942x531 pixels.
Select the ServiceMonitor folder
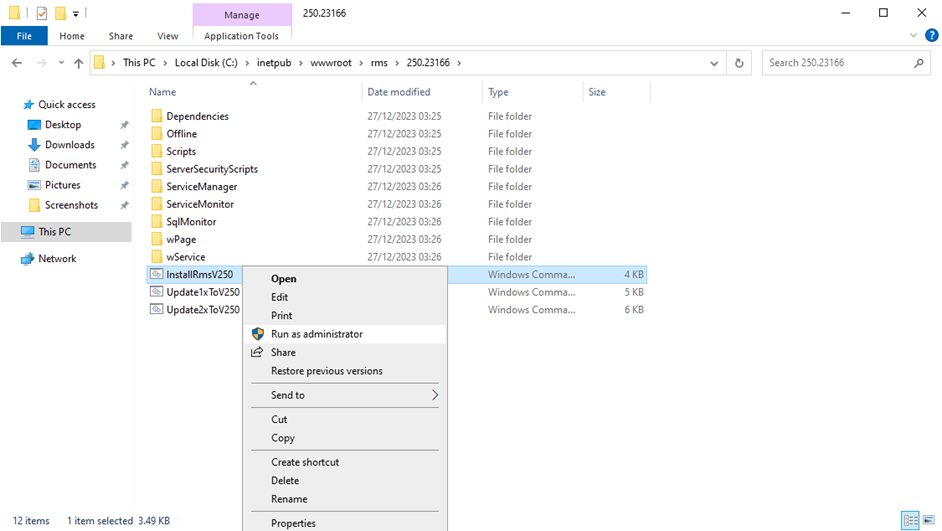[199, 204]
